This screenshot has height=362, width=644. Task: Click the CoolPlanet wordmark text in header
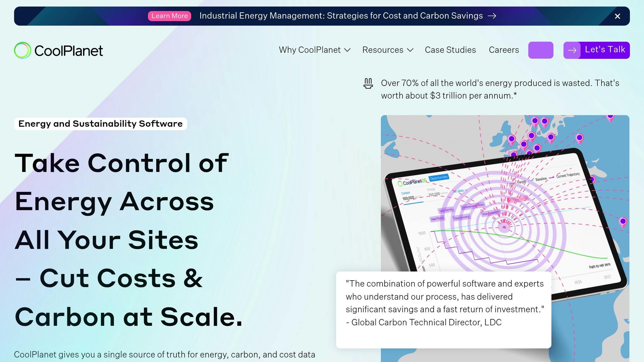pos(69,51)
